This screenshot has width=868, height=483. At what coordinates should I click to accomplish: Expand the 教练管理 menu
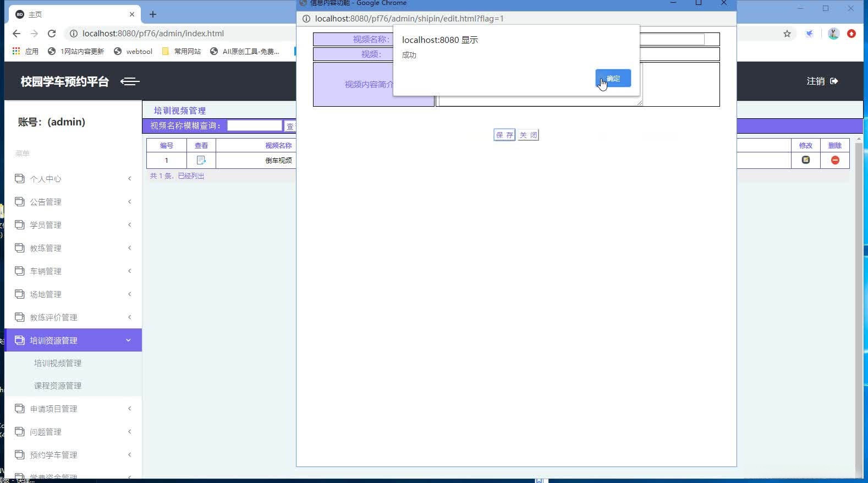[73, 248]
